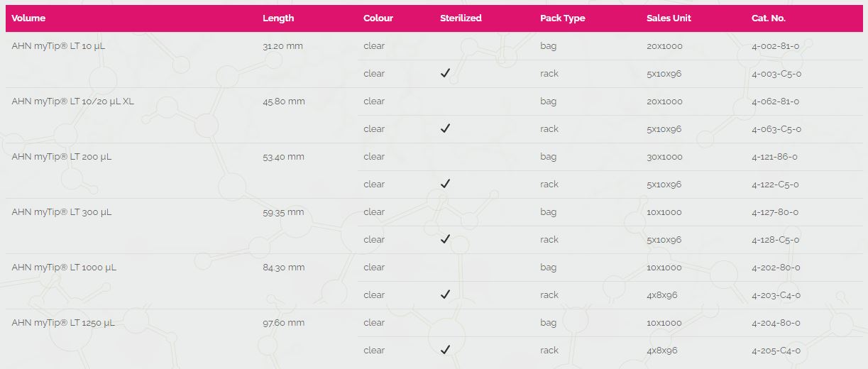This screenshot has width=868, height=369.
Task: Click the Length column header
Action: (x=278, y=18)
